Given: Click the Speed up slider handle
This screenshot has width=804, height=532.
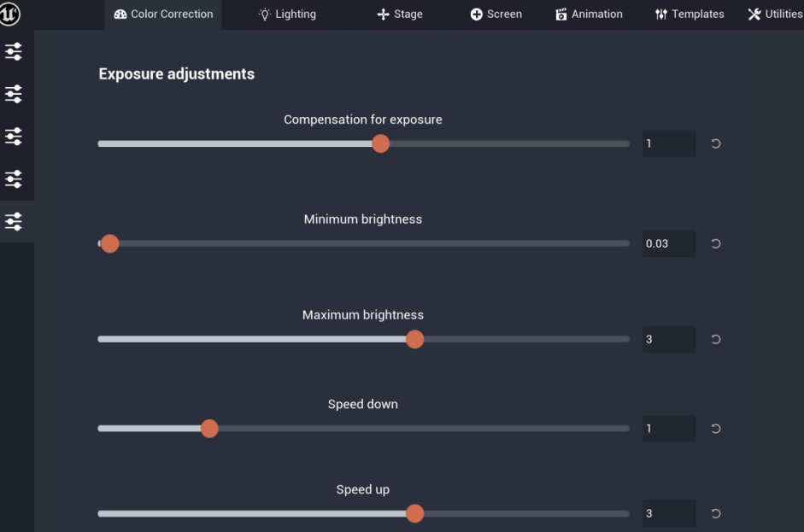Looking at the screenshot, I should coord(415,513).
